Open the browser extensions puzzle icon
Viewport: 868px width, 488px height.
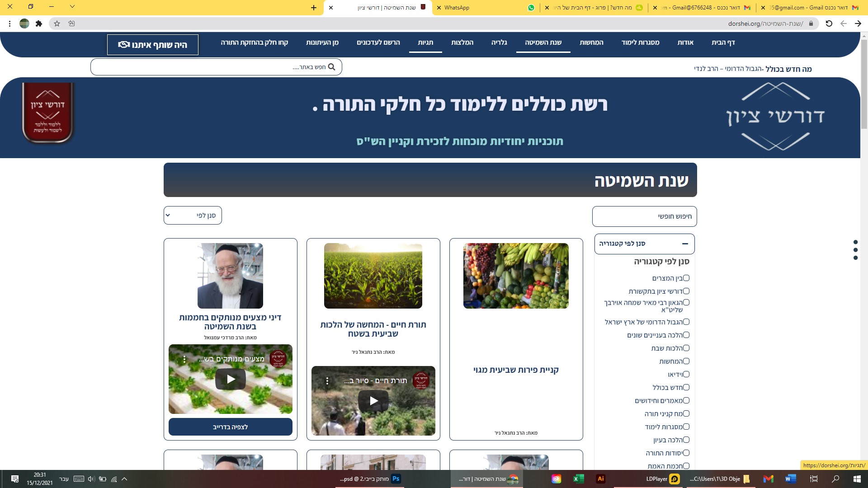39,23
